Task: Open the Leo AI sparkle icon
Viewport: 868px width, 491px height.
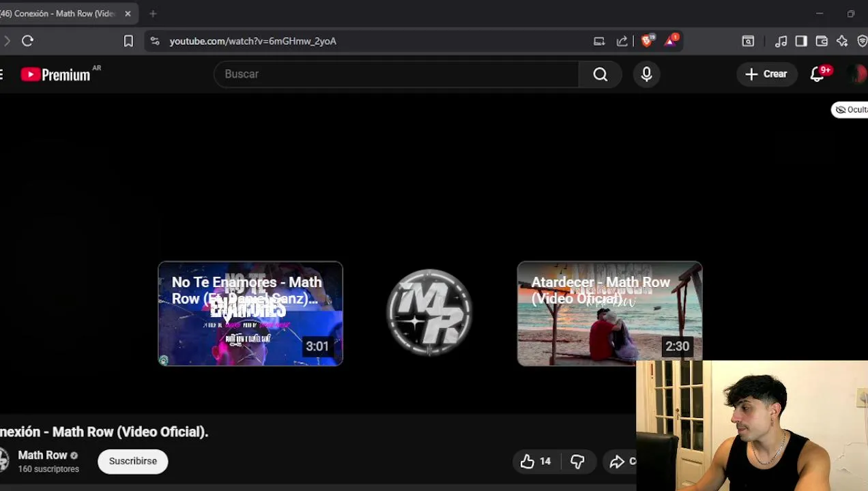Action: point(842,41)
